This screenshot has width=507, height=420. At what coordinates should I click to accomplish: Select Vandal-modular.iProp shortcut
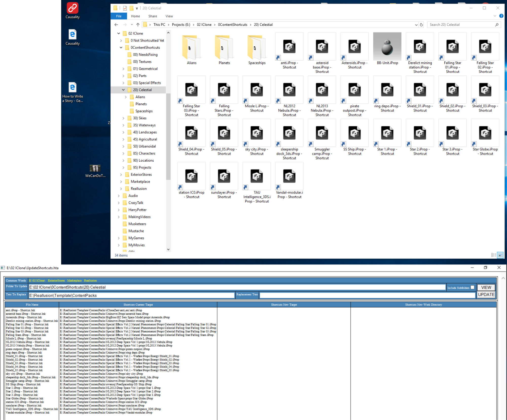pos(289,181)
